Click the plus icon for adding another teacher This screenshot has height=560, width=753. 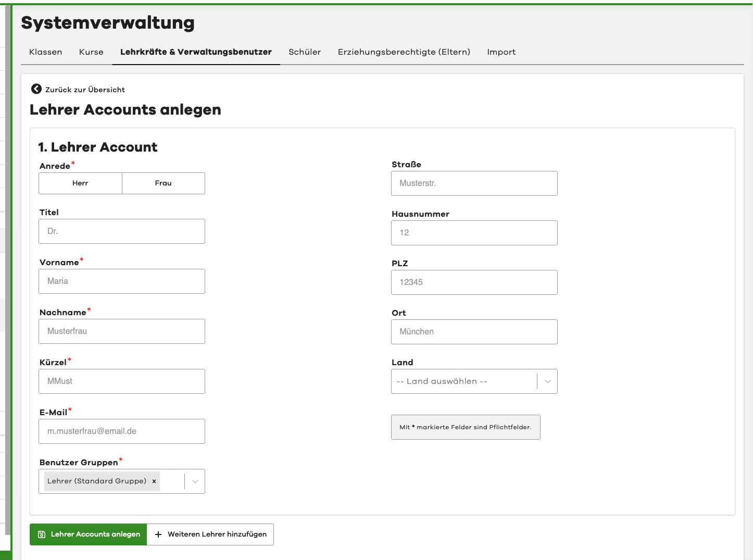pyautogui.click(x=158, y=534)
